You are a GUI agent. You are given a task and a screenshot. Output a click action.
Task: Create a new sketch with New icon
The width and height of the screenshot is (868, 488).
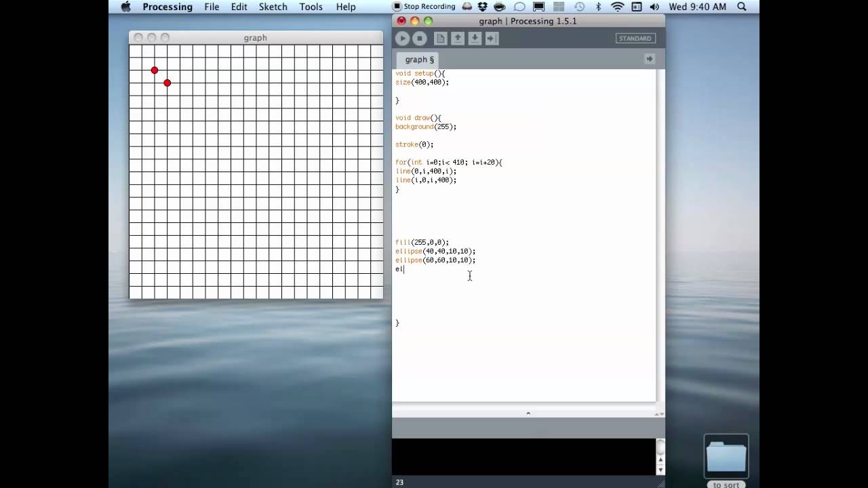[x=440, y=39]
